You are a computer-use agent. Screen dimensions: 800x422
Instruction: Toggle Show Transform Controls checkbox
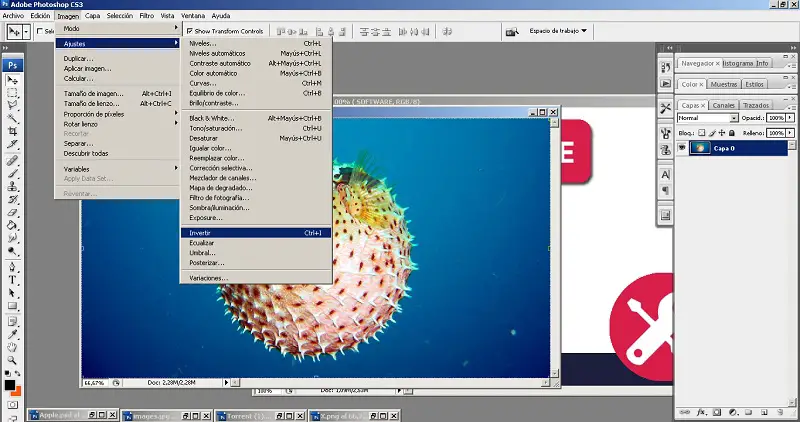tap(190, 31)
